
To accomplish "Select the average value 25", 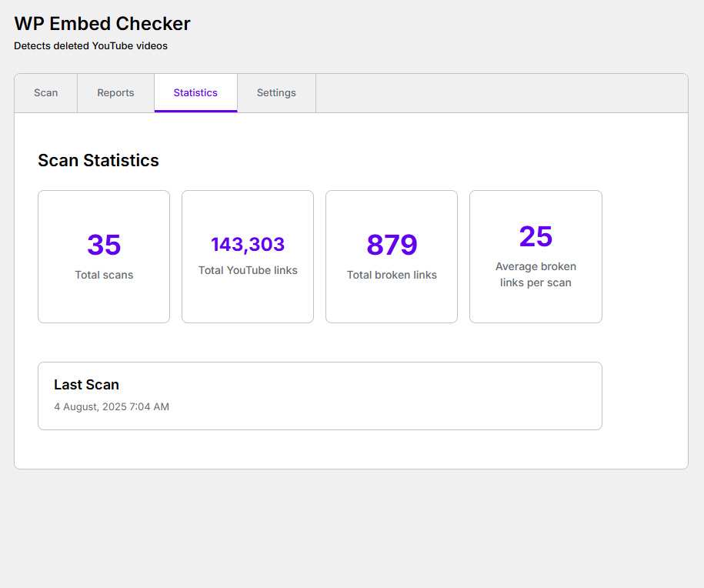I will tap(536, 236).
